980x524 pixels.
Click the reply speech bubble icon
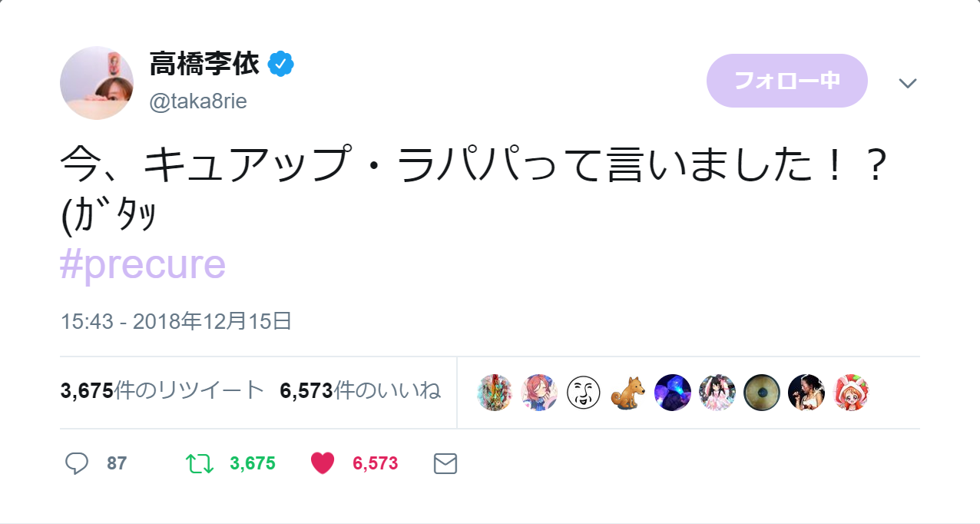(76, 463)
